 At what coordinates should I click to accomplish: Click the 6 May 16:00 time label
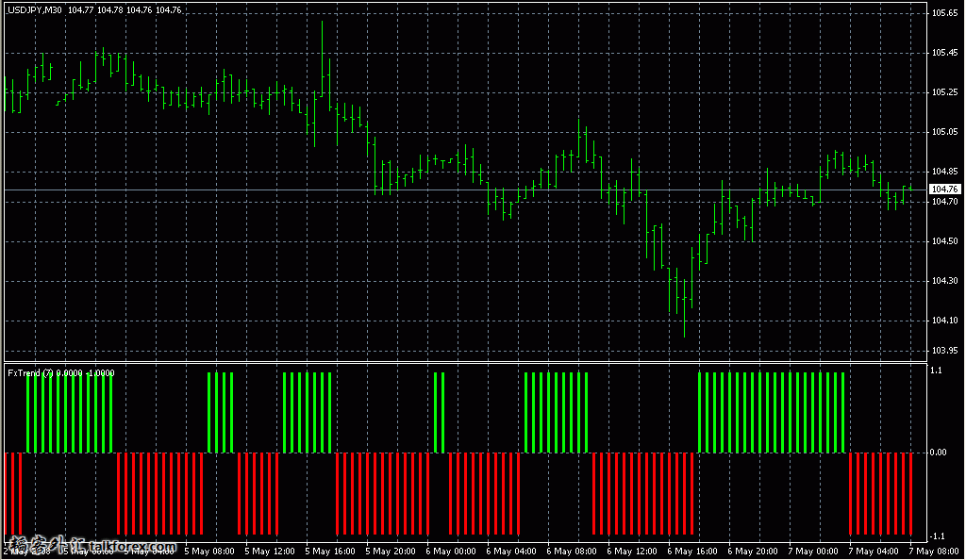(x=692, y=552)
